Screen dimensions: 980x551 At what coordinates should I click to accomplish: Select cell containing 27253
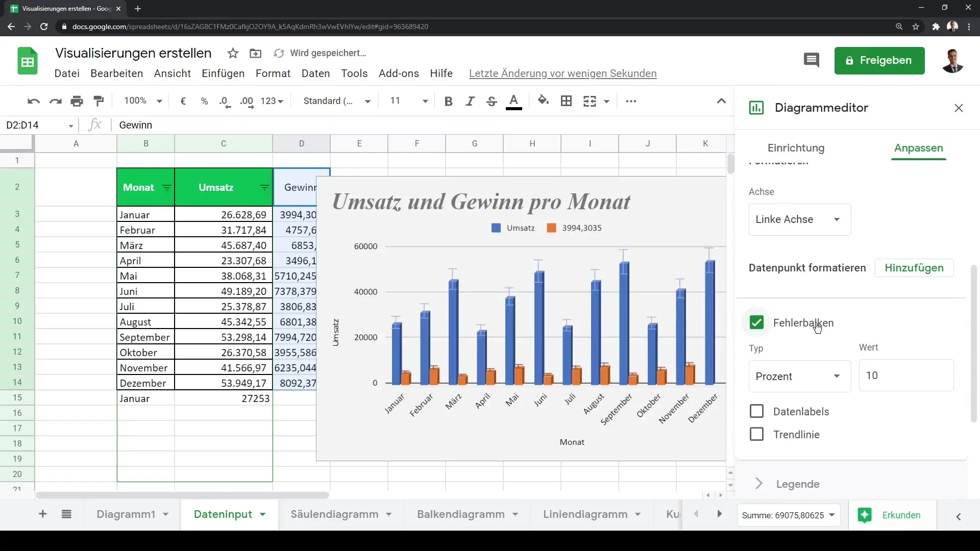tap(224, 398)
